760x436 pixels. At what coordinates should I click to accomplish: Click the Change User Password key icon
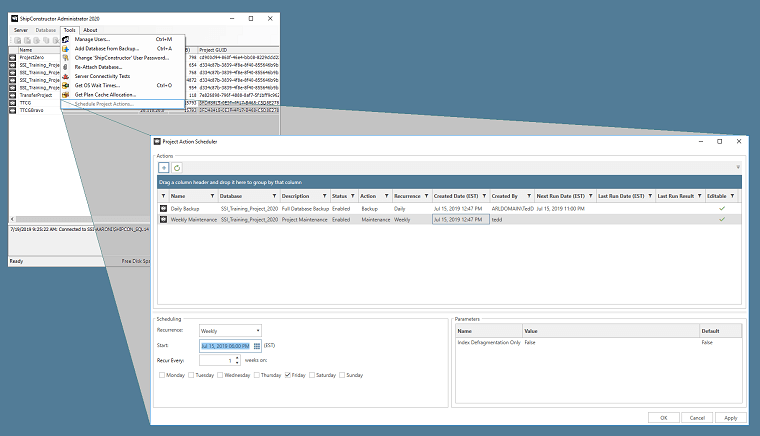click(65, 58)
